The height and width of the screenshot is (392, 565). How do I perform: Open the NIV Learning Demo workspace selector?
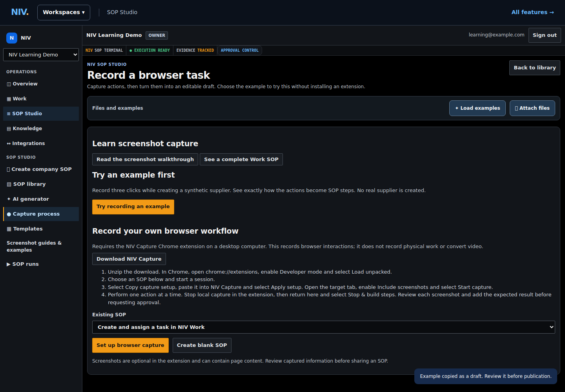click(x=41, y=55)
